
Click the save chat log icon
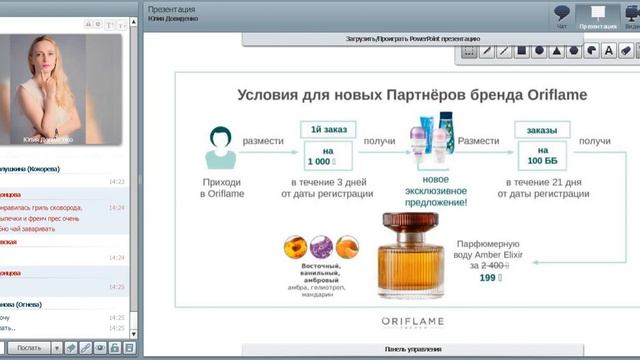click(129, 348)
